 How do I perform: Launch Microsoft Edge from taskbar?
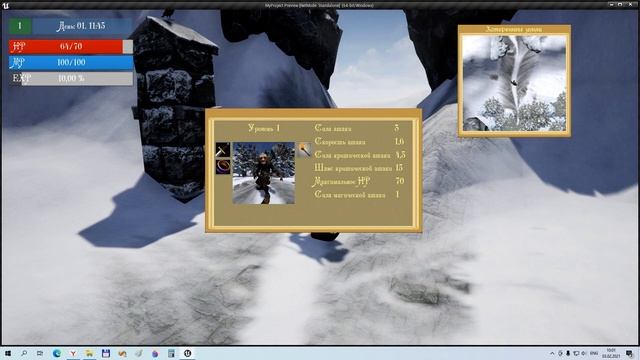57,353
